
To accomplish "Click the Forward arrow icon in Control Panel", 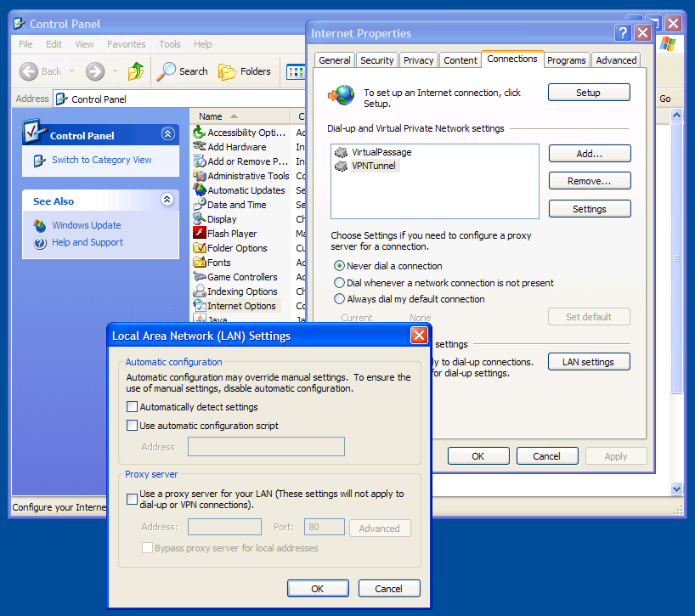I will click(95, 71).
